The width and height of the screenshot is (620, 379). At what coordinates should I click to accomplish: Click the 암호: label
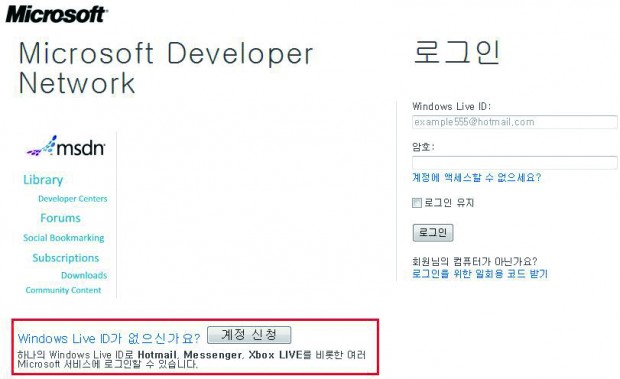423,147
